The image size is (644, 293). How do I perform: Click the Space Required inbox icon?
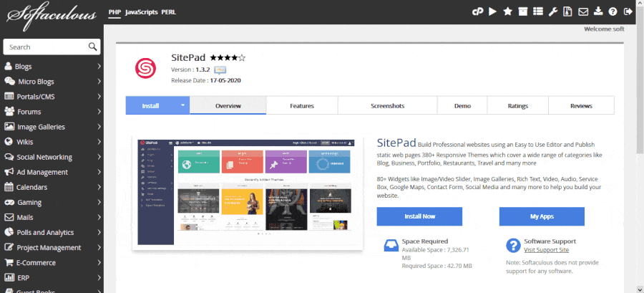[391, 246]
